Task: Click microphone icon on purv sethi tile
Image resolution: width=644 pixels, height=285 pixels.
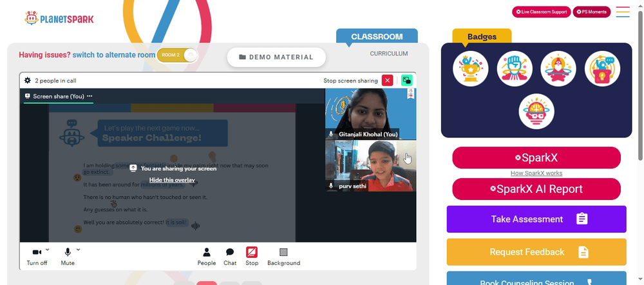Action: point(331,186)
